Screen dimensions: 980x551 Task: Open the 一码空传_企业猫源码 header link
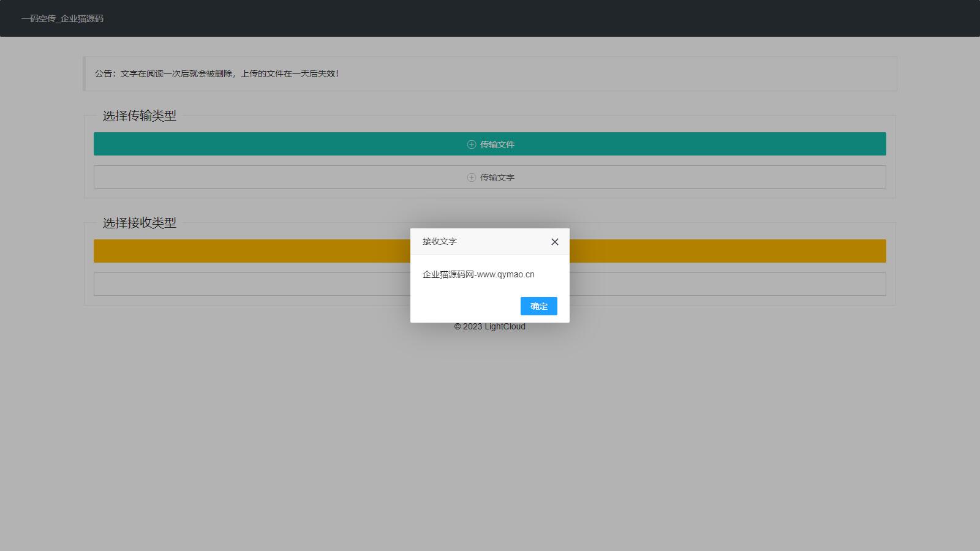(x=62, y=18)
